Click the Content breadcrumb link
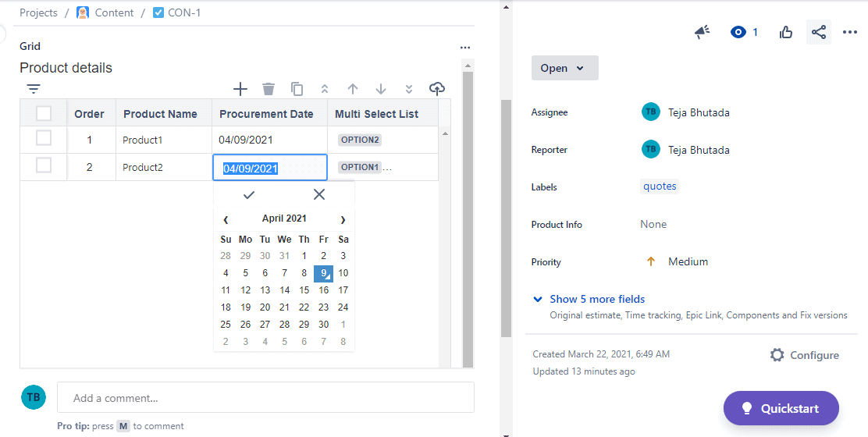The height and width of the screenshot is (437, 868). [114, 12]
